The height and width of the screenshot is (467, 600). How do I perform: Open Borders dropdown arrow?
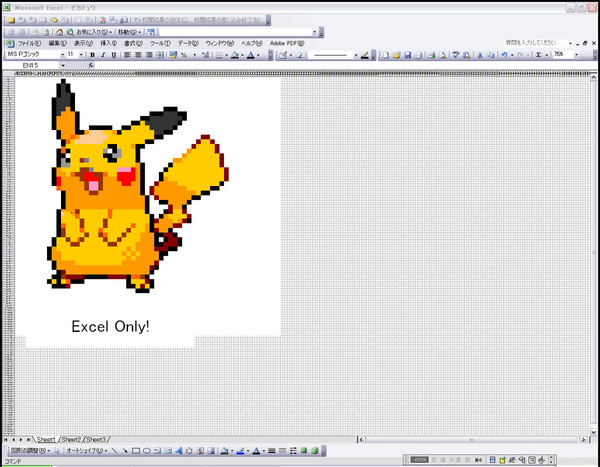tap(227, 56)
